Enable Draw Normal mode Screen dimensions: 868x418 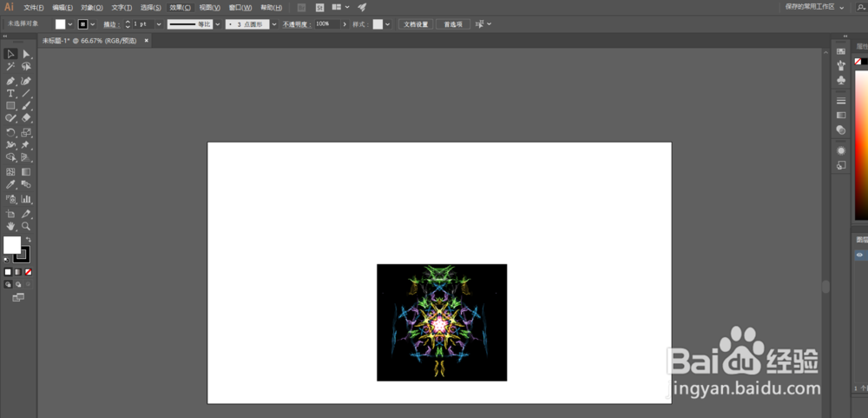click(8, 284)
